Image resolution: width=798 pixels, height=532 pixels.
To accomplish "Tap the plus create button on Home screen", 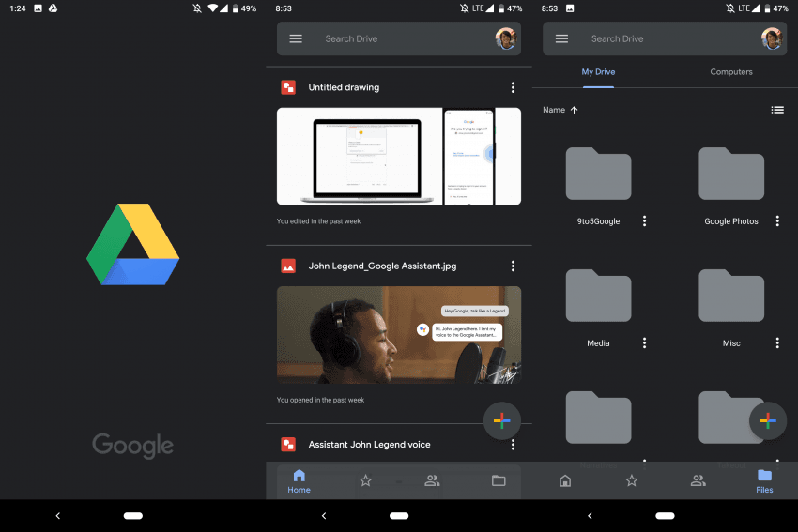I will pos(502,420).
